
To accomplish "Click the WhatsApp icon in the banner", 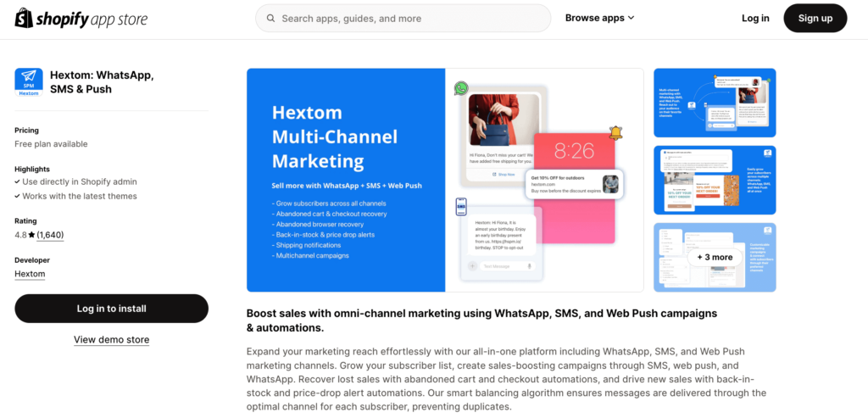I will [461, 88].
